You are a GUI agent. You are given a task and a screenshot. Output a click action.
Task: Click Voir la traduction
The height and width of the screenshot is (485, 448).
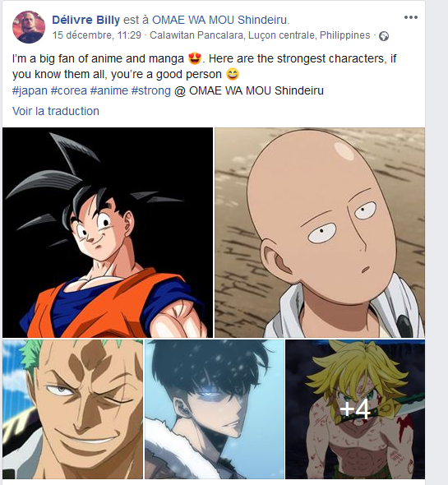click(x=56, y=111)
